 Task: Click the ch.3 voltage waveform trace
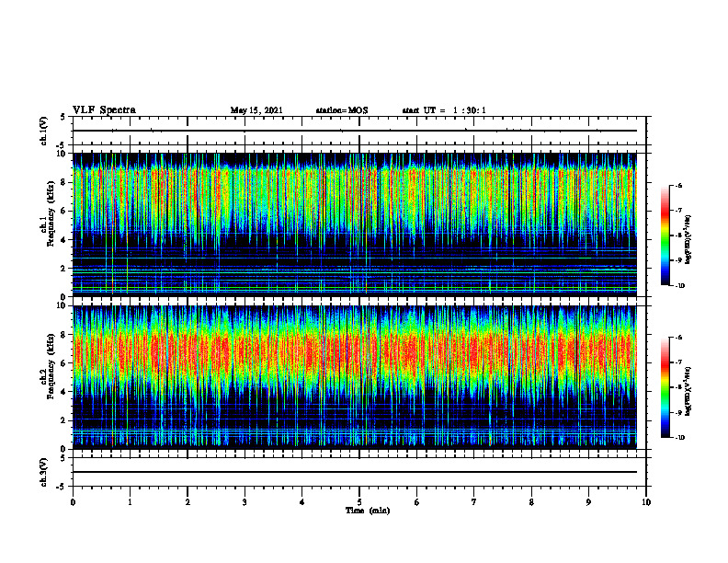pos(355,472)
